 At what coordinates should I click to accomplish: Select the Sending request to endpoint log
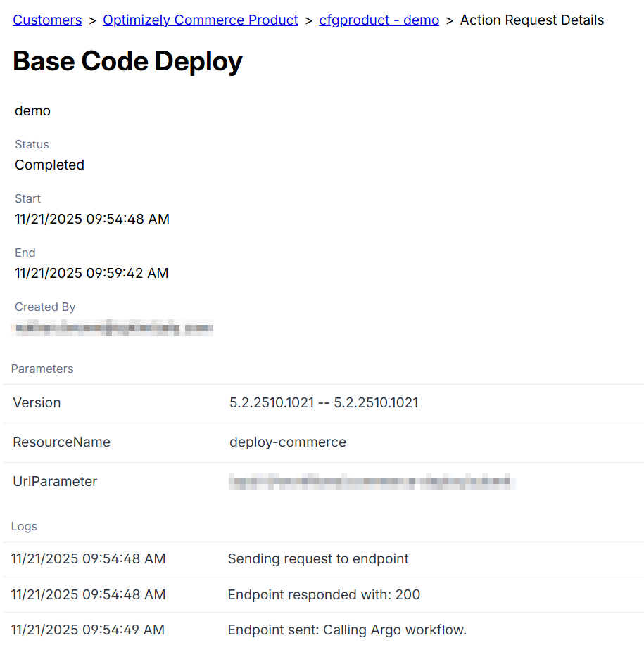tap(318, 559)
